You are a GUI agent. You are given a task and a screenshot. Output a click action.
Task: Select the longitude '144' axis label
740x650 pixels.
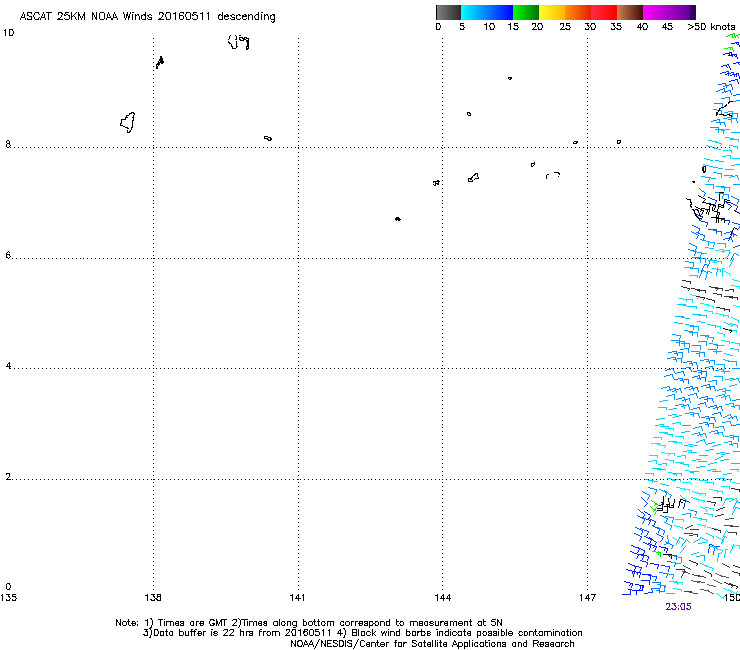click(x=443, y=598)
